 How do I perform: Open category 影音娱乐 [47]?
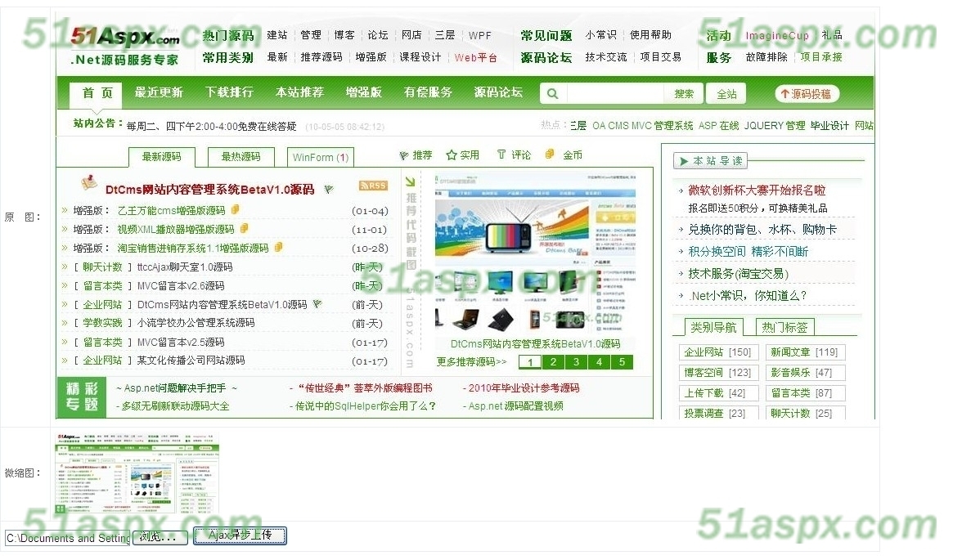(804, 373)
